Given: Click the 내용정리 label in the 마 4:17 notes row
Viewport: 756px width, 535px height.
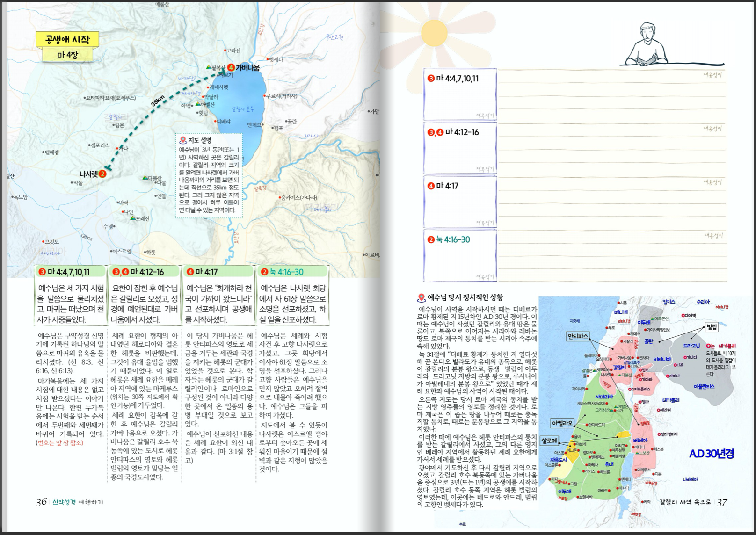Looking at the screenshot, I should tap(713, 182).
